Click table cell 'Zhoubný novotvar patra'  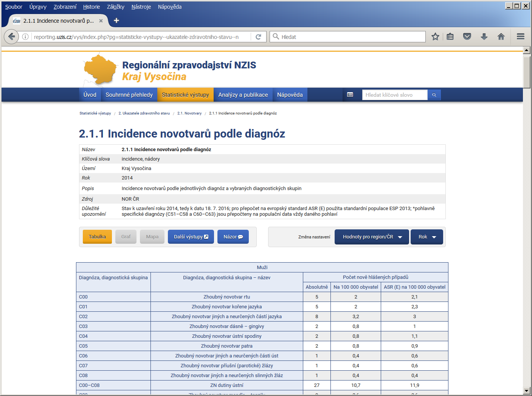(227, 346)
